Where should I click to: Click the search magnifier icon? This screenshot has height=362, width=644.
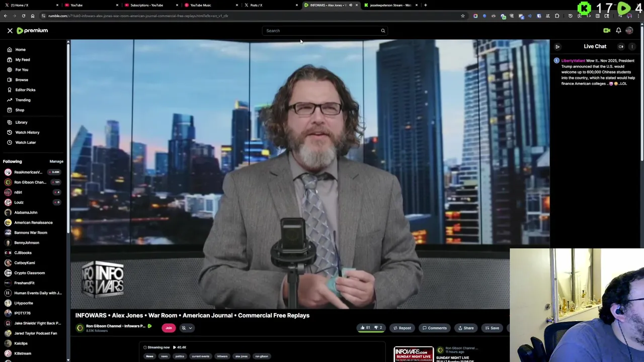[383, 31]
